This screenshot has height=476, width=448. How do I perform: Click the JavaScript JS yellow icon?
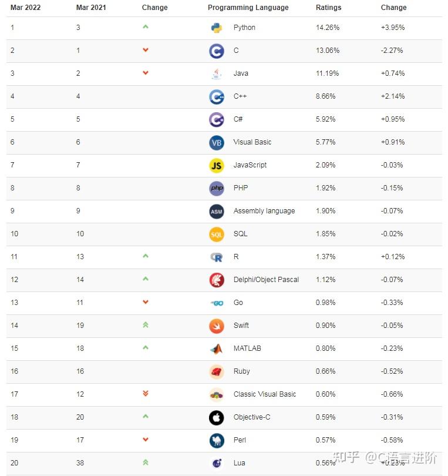point(217,165)
